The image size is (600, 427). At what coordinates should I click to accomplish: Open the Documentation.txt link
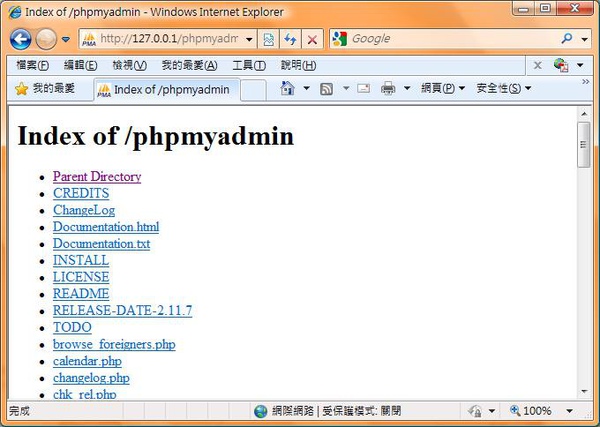pos(101,244)
